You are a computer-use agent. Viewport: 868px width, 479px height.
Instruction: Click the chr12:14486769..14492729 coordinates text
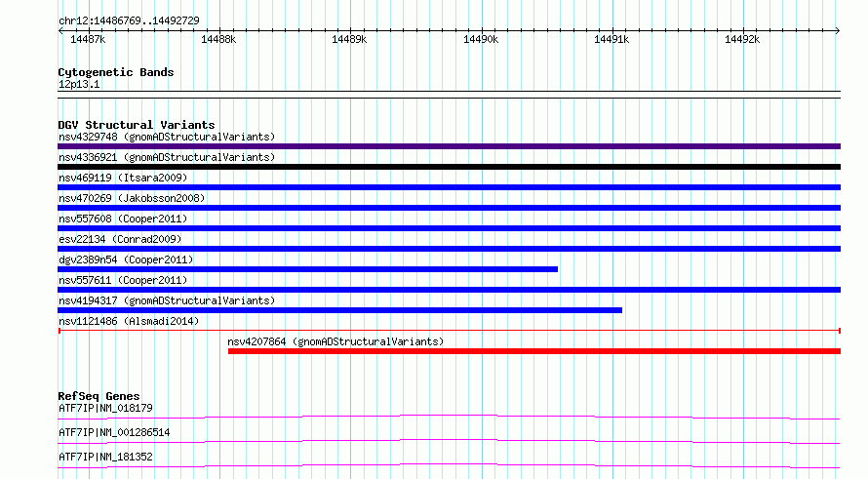pyautogui.click(x=129, y=20)
